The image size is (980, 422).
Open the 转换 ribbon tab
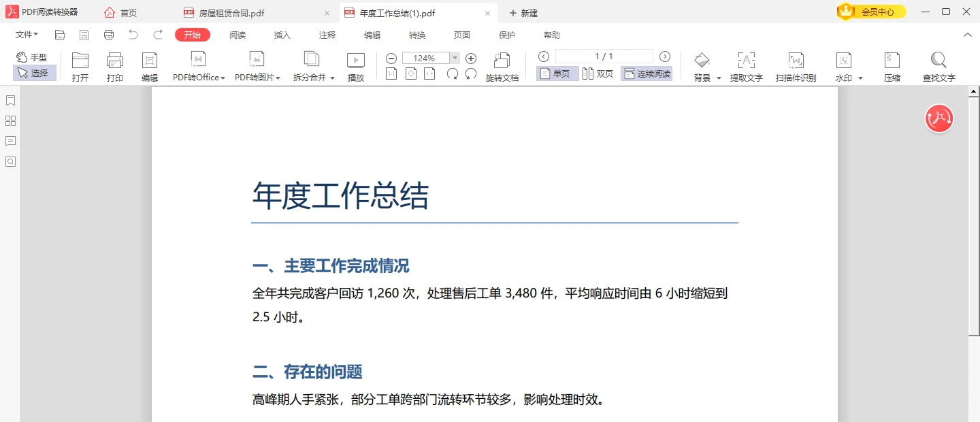click(417, 35)
